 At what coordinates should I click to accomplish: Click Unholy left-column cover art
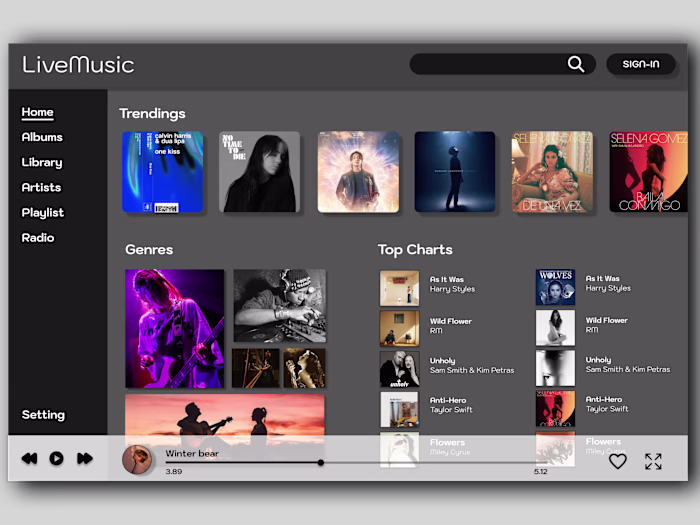400,369
